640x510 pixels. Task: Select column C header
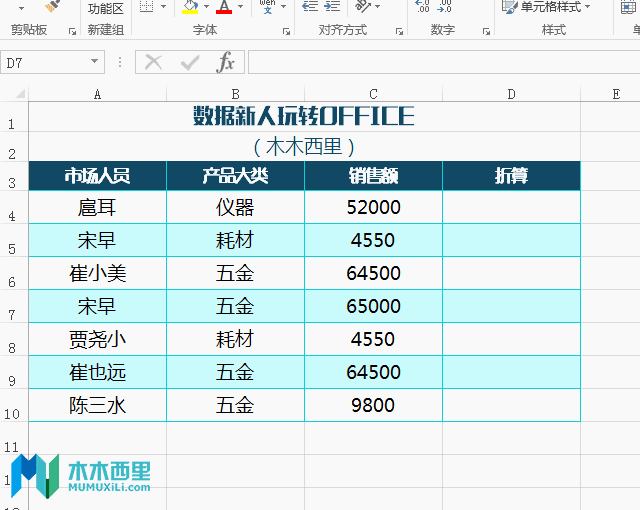click(373, 94)
